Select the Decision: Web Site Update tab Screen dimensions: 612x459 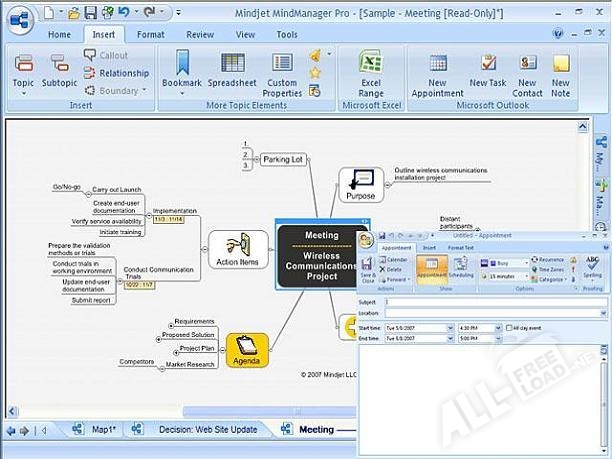(x=207, y=429)
